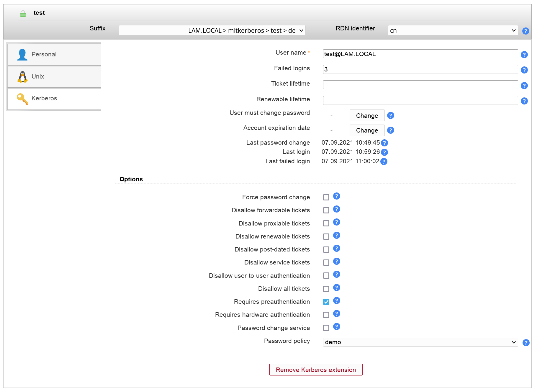537x392 pixels.
Task: Enable Force password change checkbox
Action: (326, 197)
